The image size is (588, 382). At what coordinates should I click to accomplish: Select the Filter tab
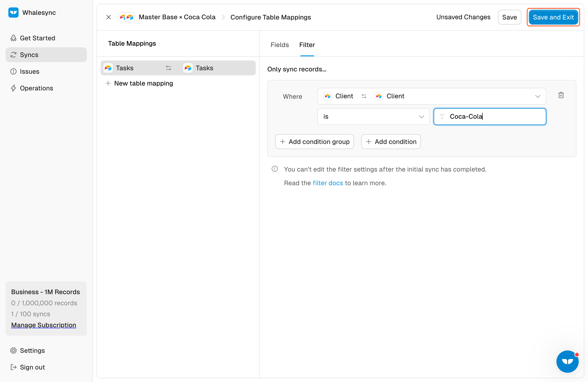point(307,45)
